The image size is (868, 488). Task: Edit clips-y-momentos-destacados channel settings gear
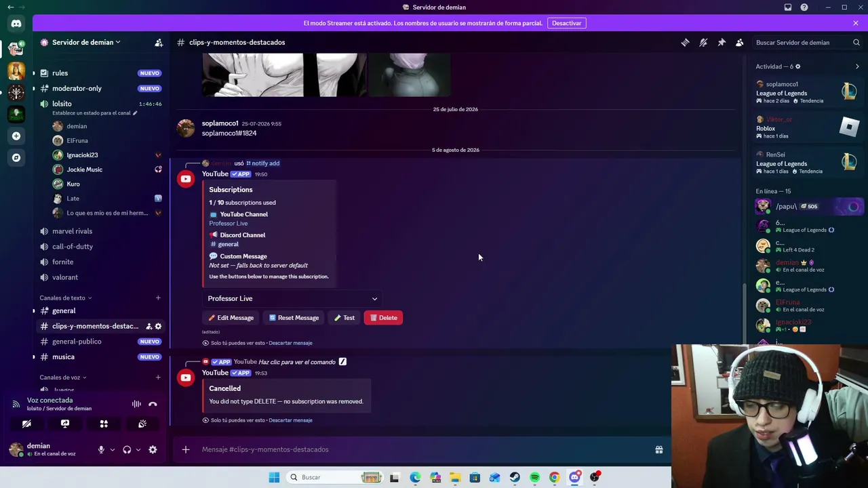pos(159,326)
